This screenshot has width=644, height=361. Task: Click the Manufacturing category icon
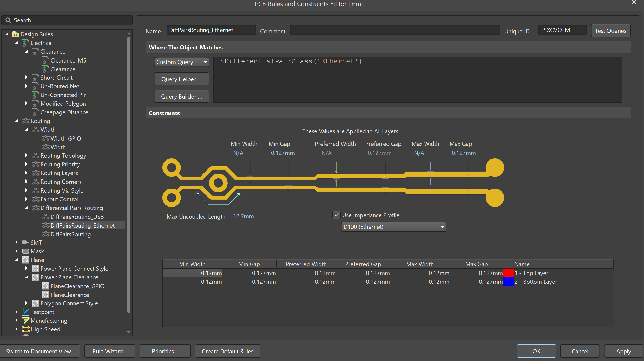click(x=25, y=321)
